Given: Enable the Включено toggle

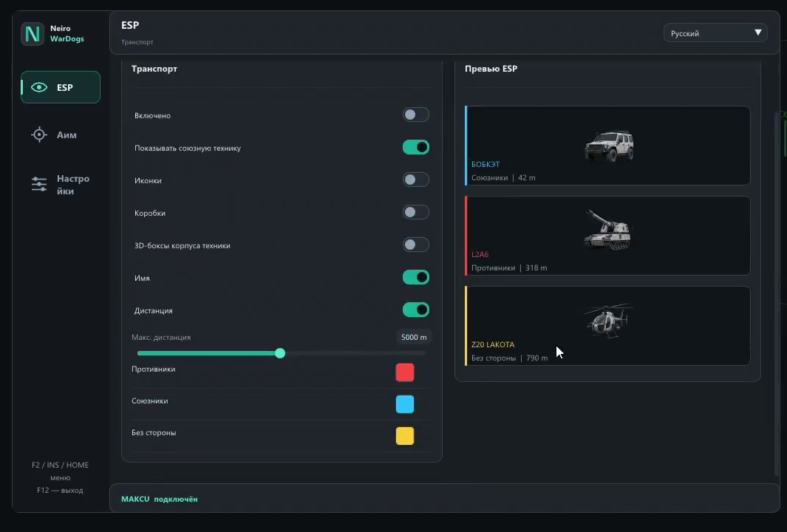Looking at the screenshot, I should [x=415, y=115].
